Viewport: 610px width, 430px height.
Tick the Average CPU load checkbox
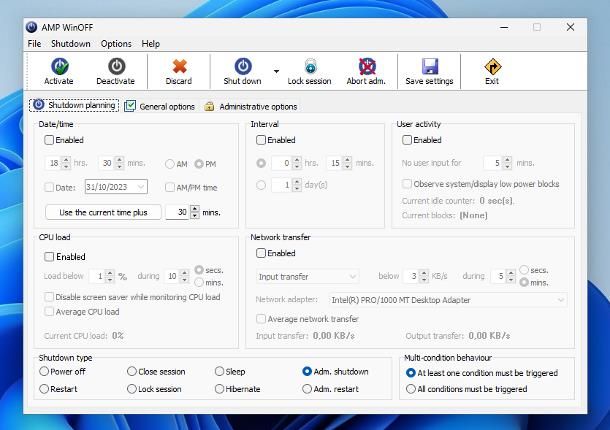(49, 311)
